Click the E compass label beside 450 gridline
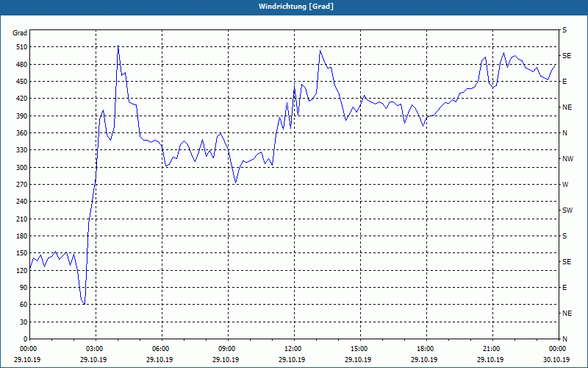 click(564, 82)
